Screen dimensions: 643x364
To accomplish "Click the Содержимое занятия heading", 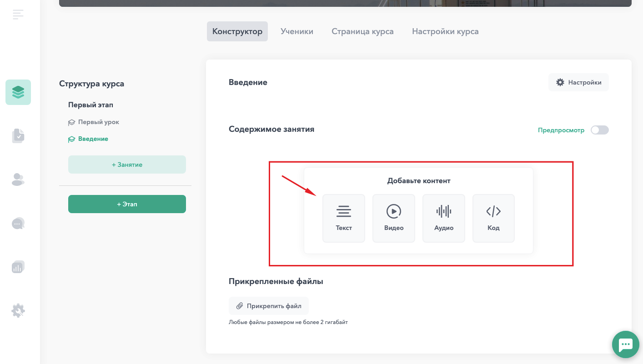I will [271, 129].
